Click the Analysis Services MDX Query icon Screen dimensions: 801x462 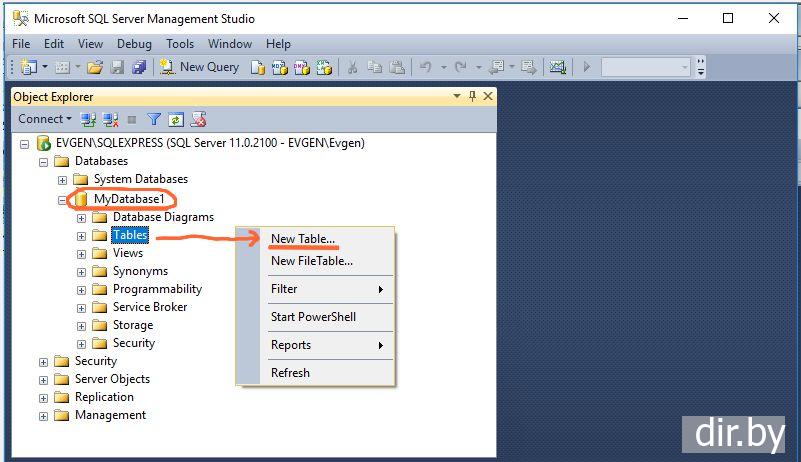pyautogui.click(x=280, y=67)
